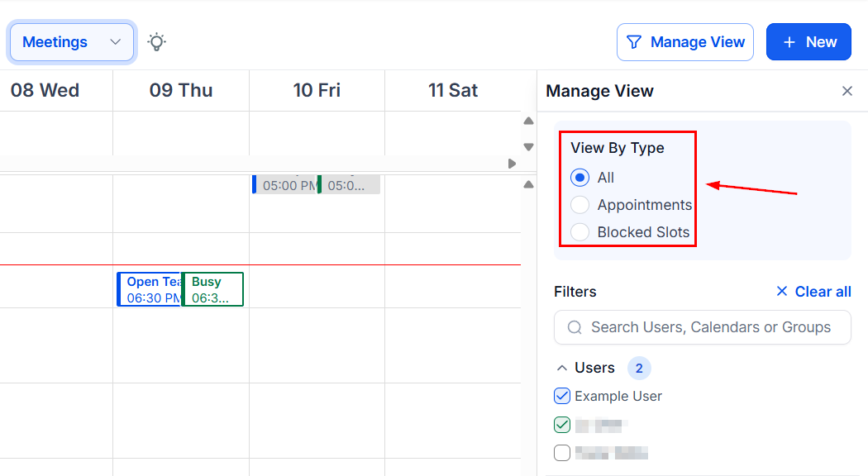Click the all-day section down arrow
The height and width of the screenshot is (476, 868).
(529, 146)
